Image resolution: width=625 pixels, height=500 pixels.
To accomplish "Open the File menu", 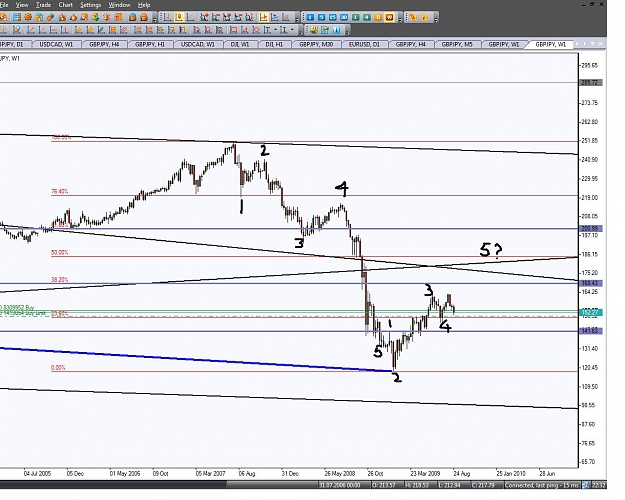I will pos(4,5).
